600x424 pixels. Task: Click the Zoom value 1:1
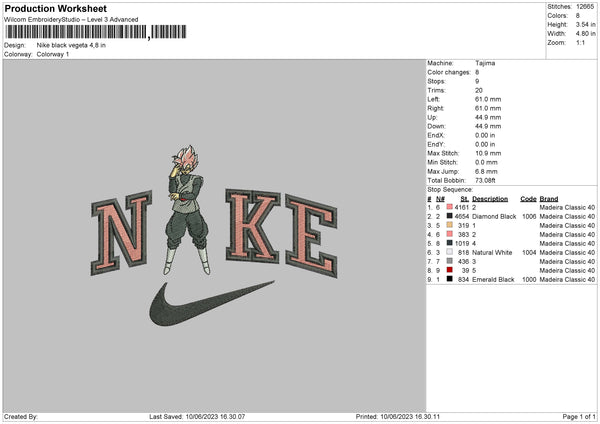click(x=580, y=43)
